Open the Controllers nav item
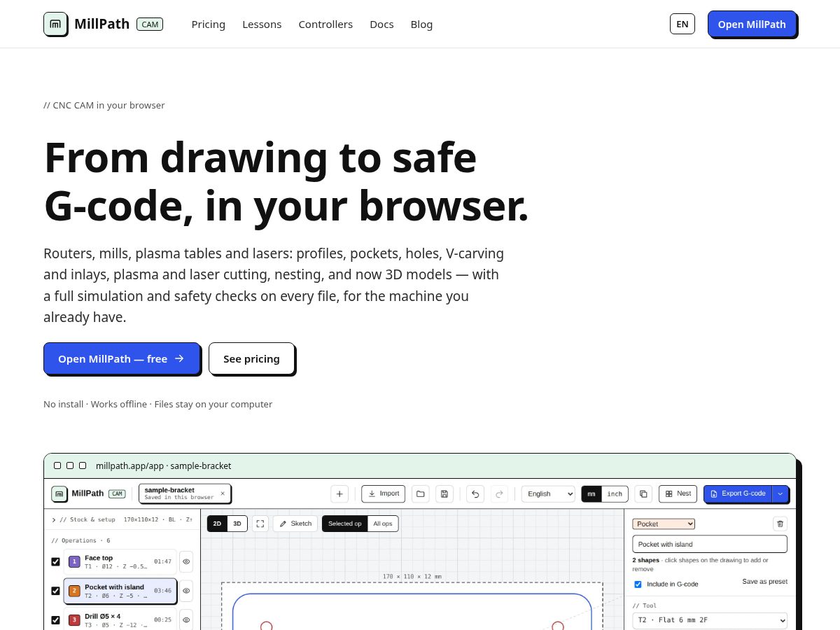 (325, 24)
